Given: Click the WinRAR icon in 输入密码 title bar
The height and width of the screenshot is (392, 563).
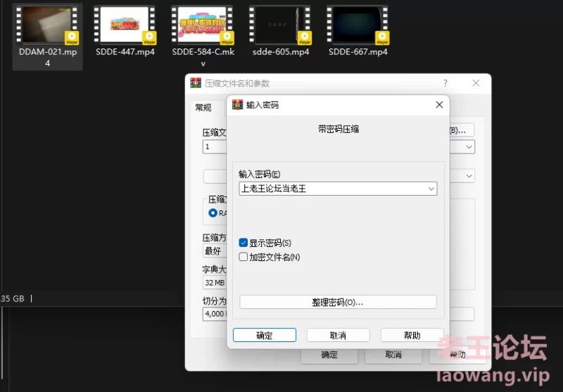Looking at the screenshot, I should (x=237, y=104).
